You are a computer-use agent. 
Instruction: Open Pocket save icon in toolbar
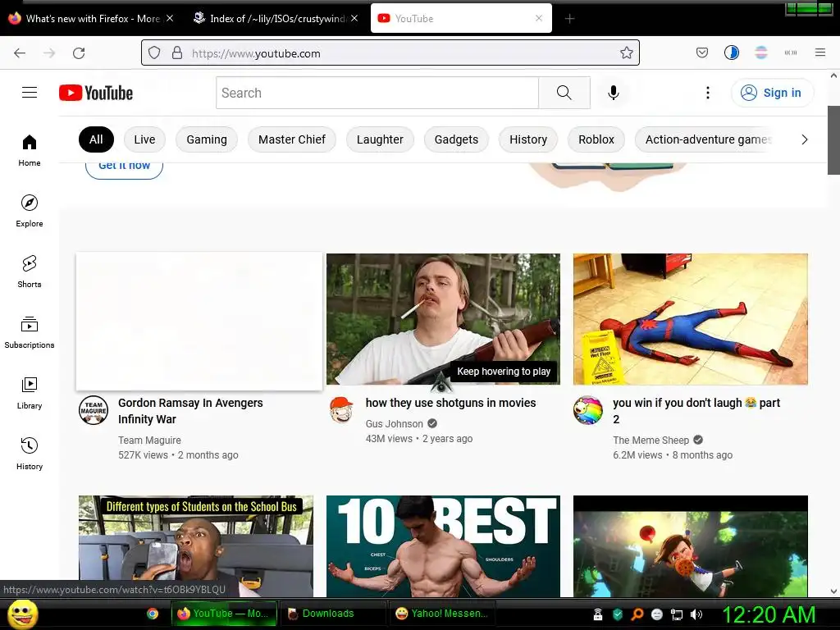point(702,52)
